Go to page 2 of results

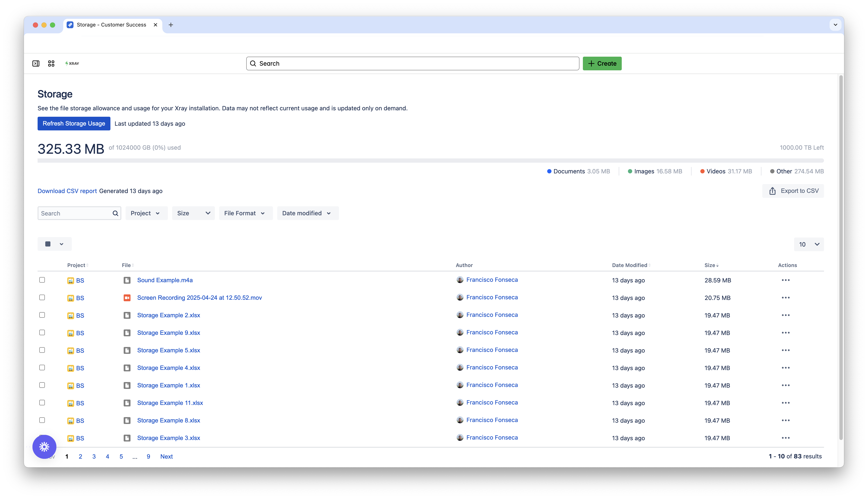coord(81,456)
